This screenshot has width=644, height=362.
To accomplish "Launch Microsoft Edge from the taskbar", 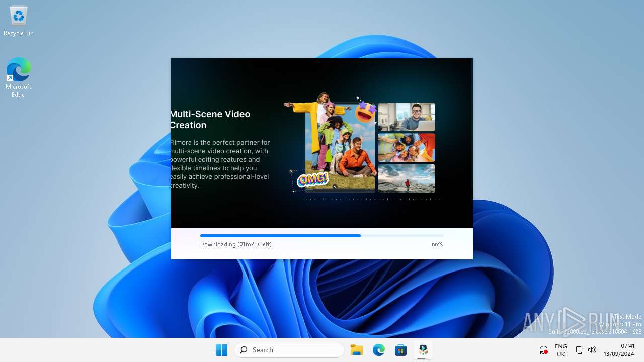I will (379, 350).
